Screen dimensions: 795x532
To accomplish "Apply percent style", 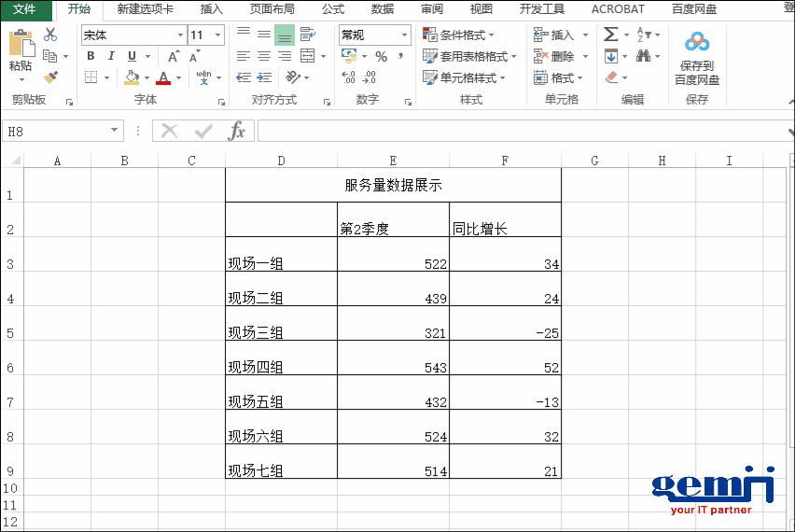I will click(x=382, y=56).
